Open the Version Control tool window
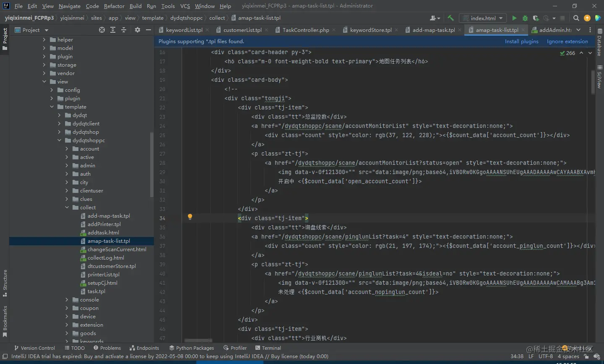Image resolution: width=604 pixels, height=364 pixels. pos(34,348)
